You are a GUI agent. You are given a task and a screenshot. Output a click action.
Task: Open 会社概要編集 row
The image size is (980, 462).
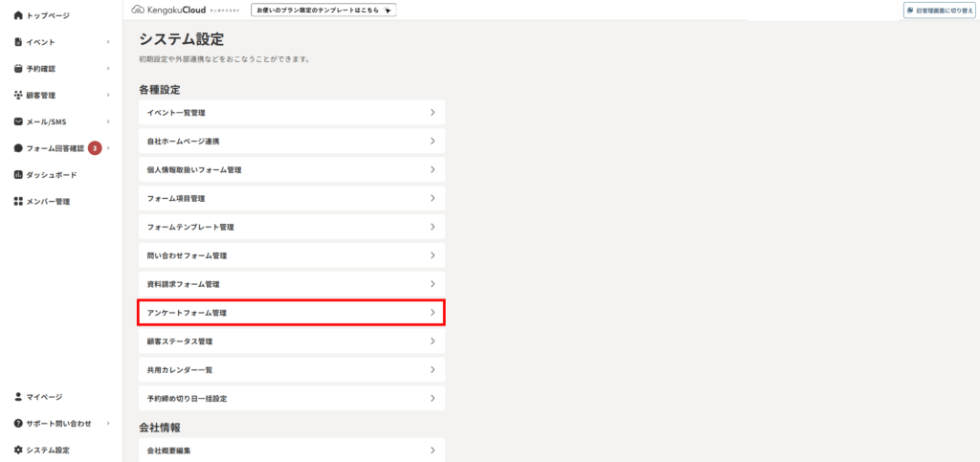tap(291, 450)
